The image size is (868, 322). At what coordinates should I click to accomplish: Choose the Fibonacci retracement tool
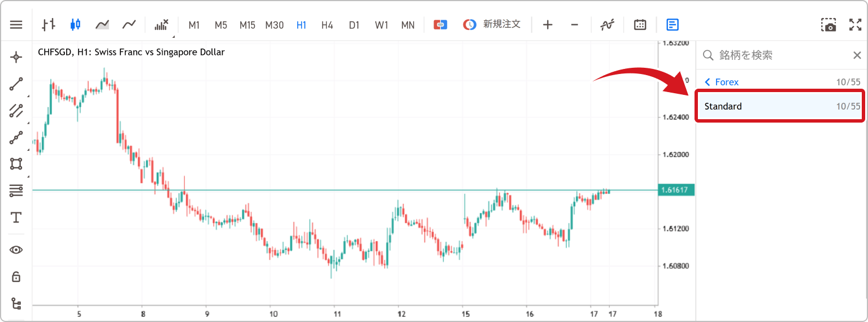(16, 191)
